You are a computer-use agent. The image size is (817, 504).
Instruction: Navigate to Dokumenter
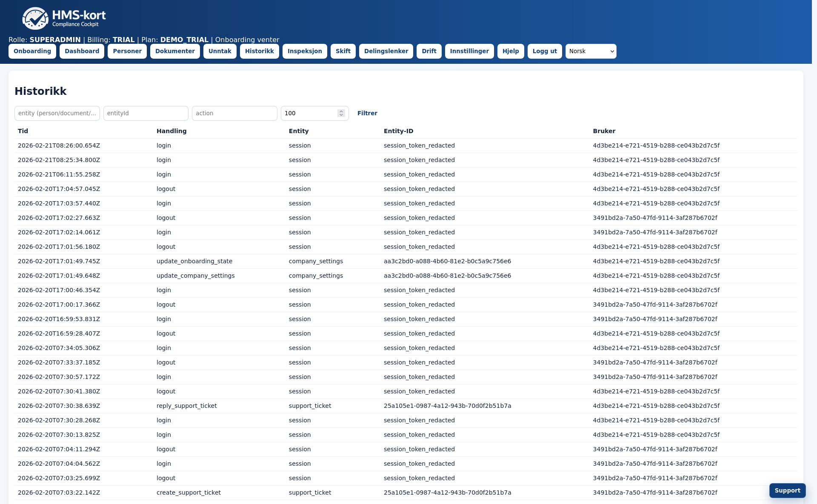[x=175, y=51]
